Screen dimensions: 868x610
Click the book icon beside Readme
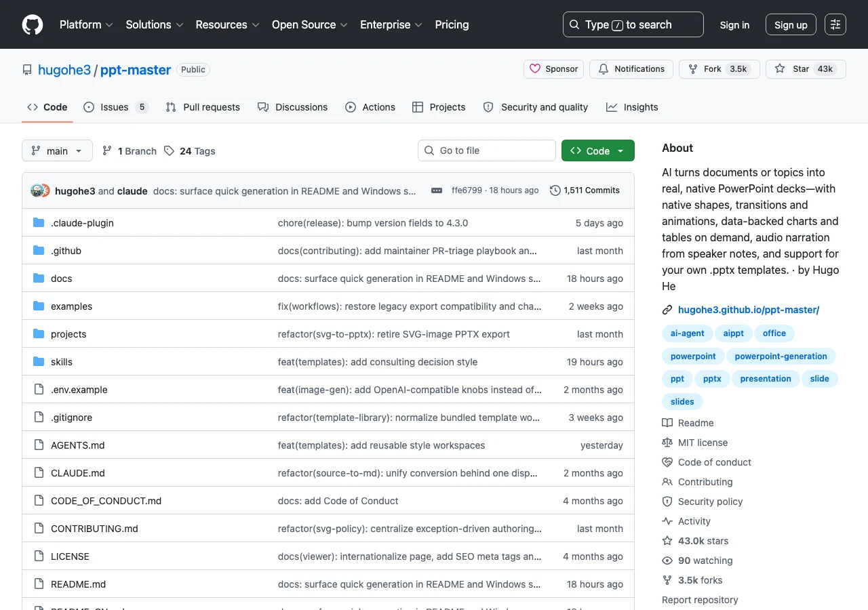click(x=667, y=423)
